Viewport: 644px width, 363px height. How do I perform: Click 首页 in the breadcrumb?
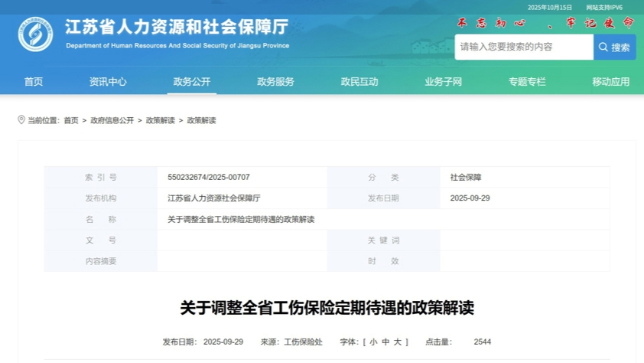click(x=71, y=121)
